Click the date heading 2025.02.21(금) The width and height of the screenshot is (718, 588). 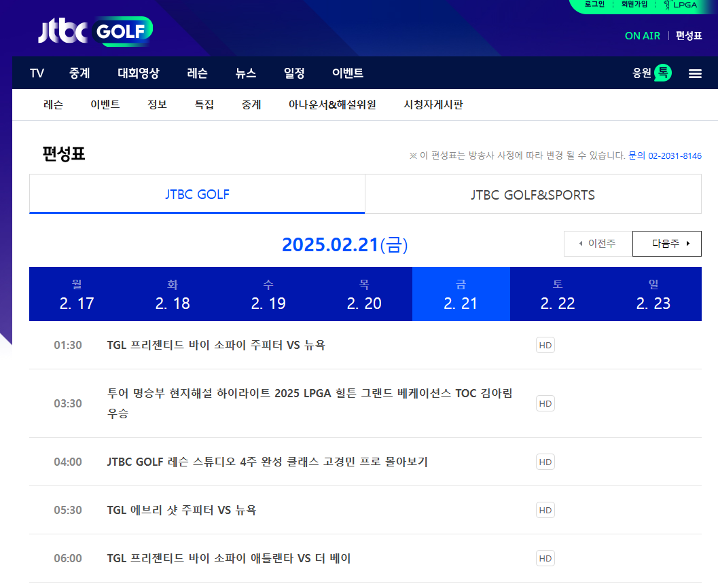pos(345,244)
